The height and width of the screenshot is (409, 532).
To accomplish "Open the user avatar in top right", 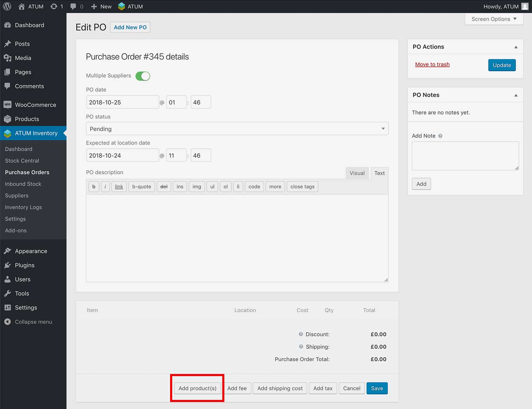I will point(525,6).
